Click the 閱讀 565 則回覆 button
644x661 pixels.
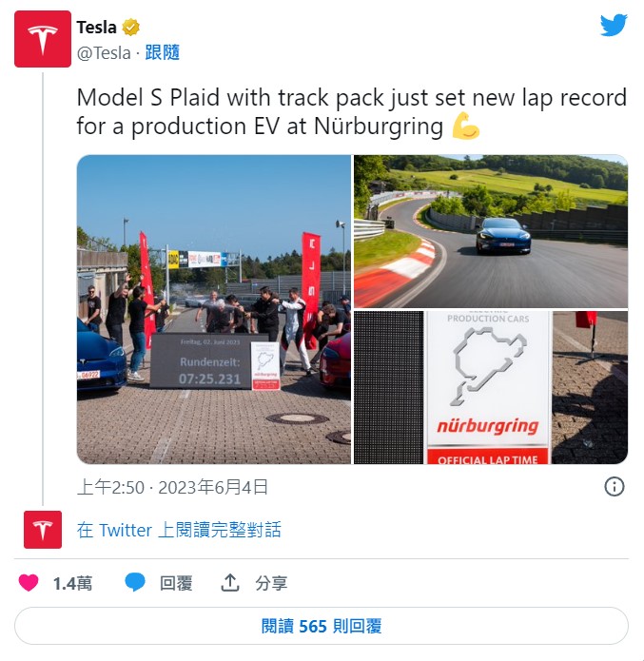pos(322,626)
